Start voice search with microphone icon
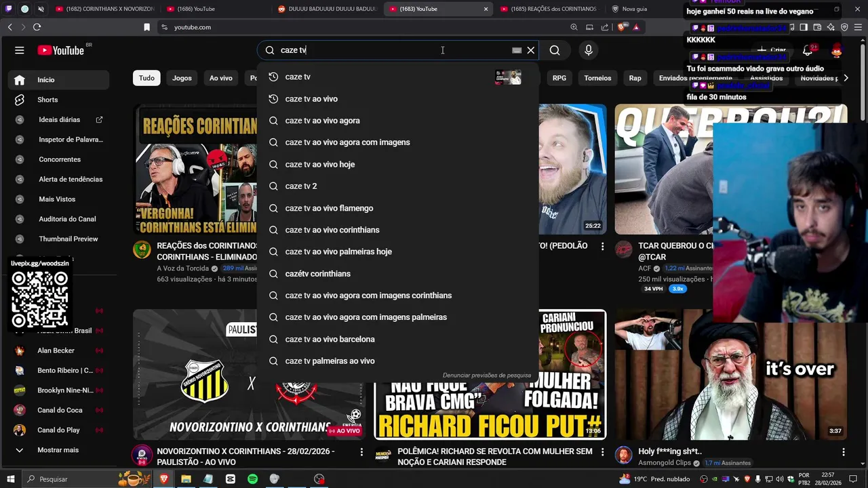This screenshot has width=868, height=488. 589,50
